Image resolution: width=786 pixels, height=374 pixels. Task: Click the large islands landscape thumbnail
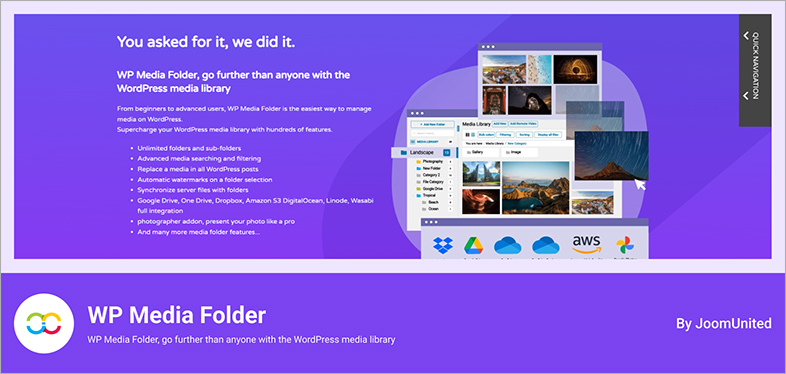[535, 188]
